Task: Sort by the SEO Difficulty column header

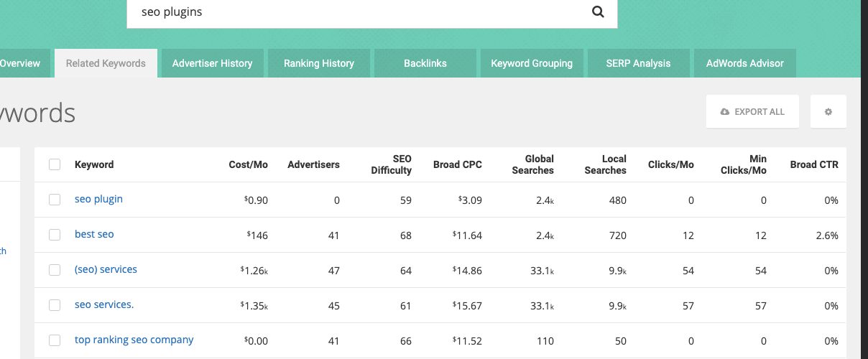Action: tap(392, 164)
